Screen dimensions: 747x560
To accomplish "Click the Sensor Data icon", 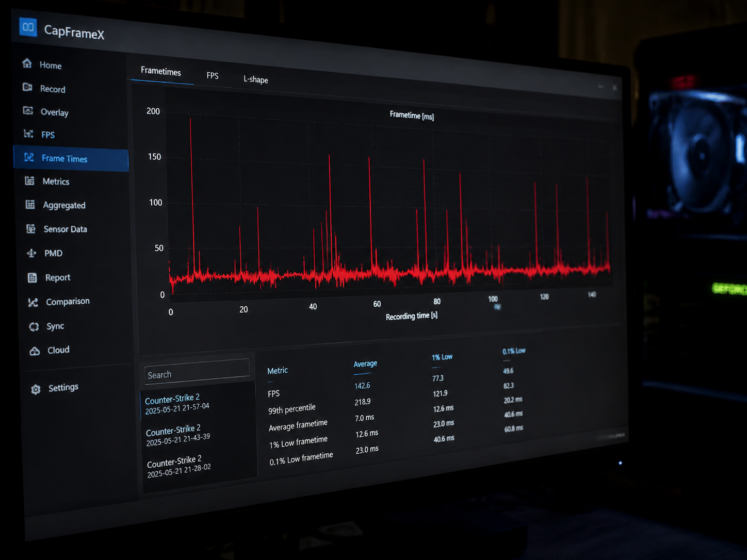I will coord(31,228).
